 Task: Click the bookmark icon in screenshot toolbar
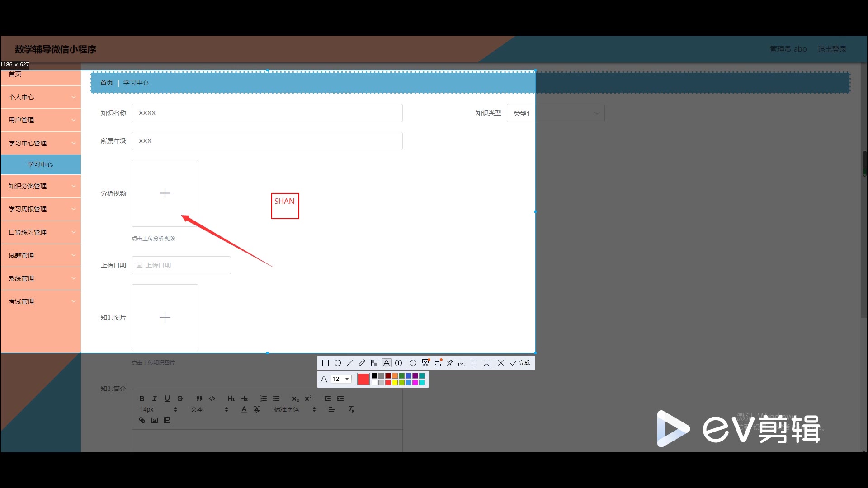(486, 363)
